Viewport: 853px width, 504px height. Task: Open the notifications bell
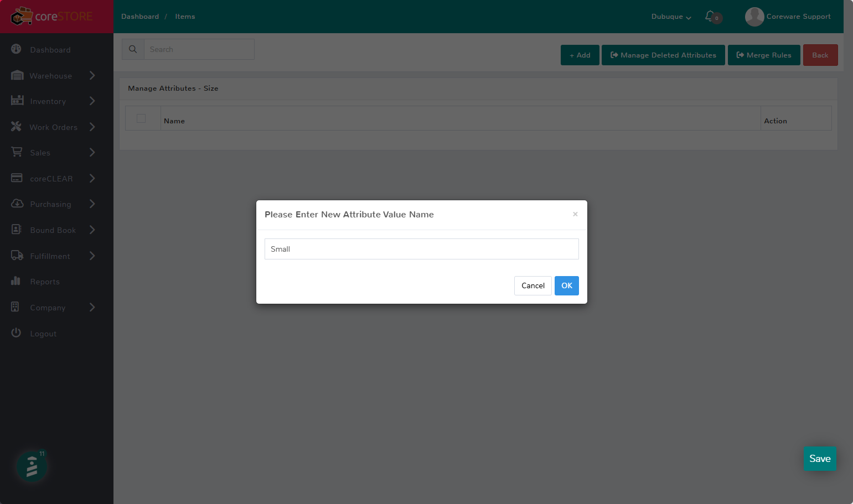[x=710, y=16]
